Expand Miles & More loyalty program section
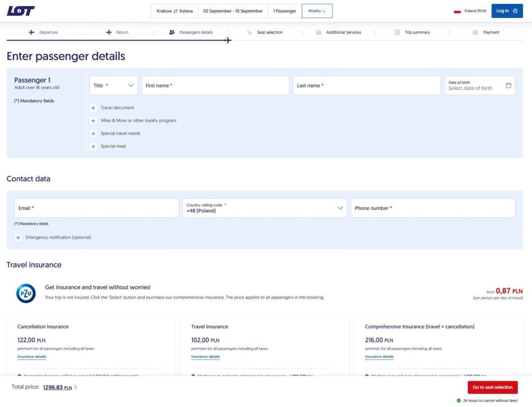 [93, 121]
